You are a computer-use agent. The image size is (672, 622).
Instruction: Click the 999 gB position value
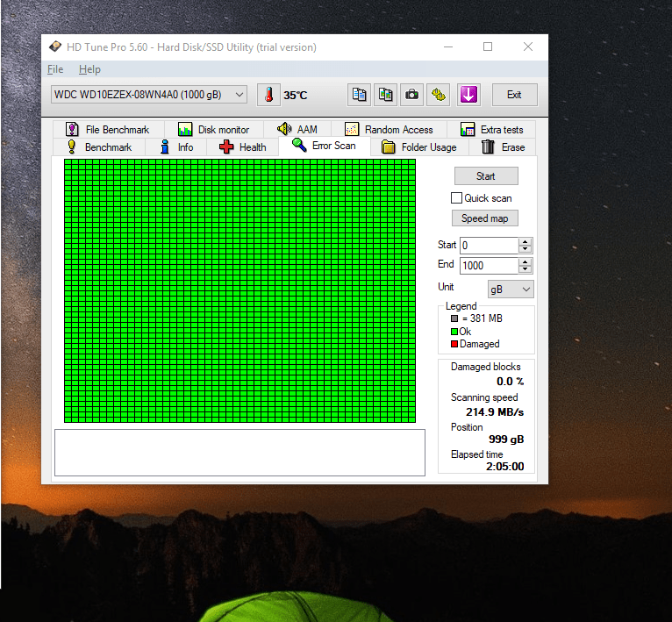click(x=506, y=440)
